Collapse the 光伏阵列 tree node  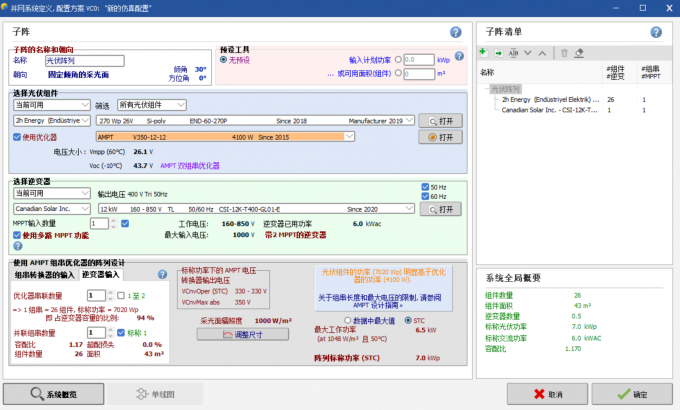tap(486, 89)
